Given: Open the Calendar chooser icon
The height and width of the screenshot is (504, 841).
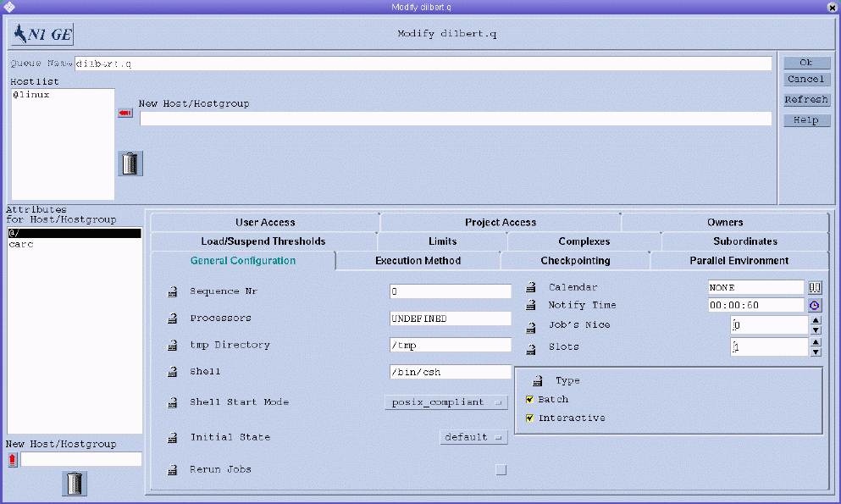Looking at the screenshot, I should coord(815,287).
